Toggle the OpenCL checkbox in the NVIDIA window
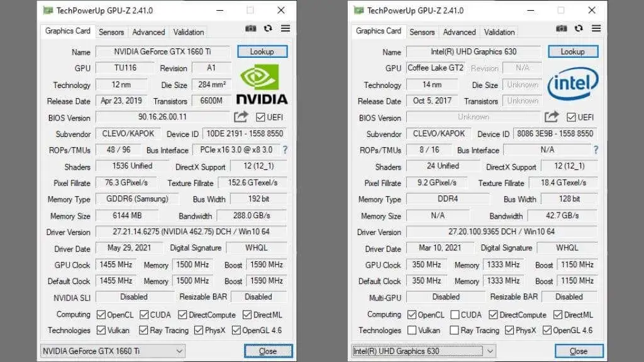This screenshot has width=644, height=362. 101,315
